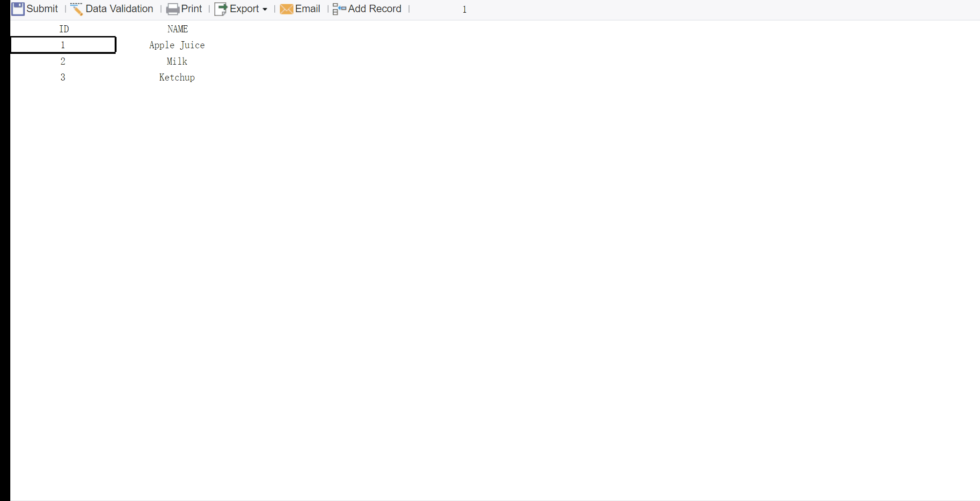Select the cell containing Apple Juice
Viewport: 980px width, 501px height.
tap(177, 45)
